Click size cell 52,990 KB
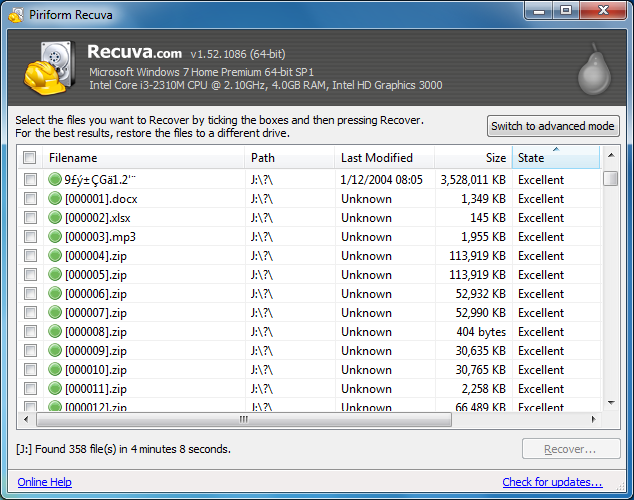Image resolution: width=634 pixels, height=500 pixels. point(481,312)
